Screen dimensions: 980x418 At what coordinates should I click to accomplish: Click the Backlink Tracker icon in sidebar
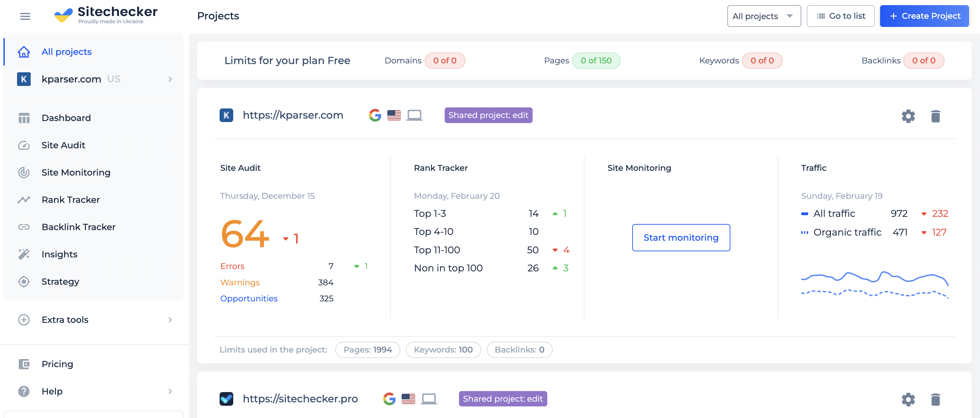coord(23,227)
